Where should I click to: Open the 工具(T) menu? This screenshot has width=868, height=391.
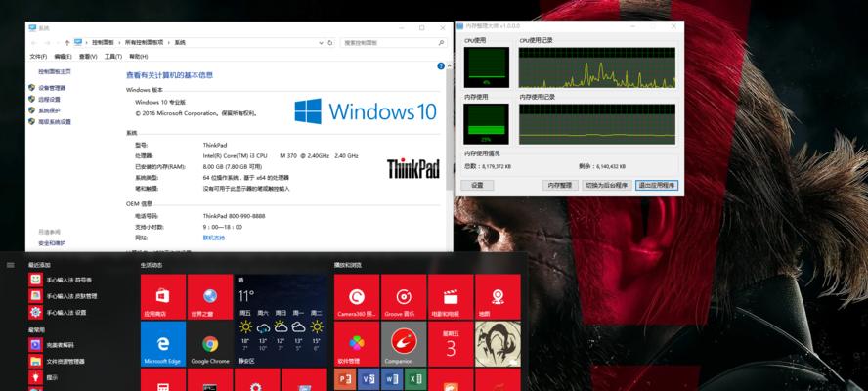[113, 57]
